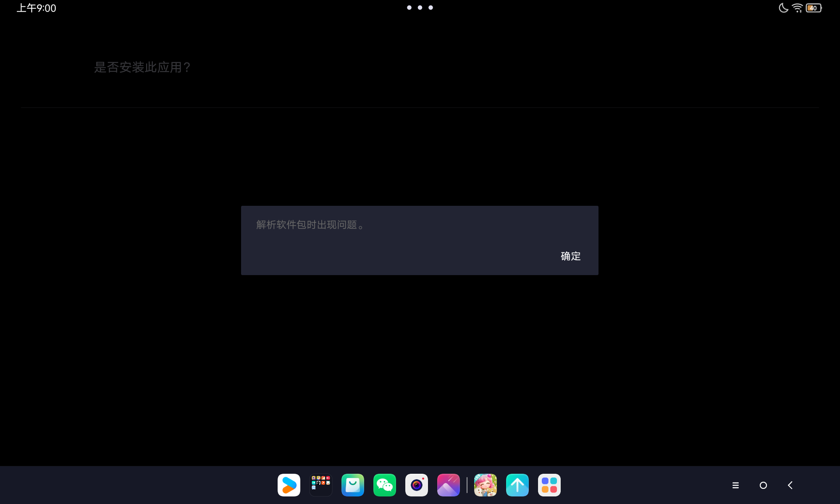Tap the 是否安装此应用 title text
840x504 pixels.
pyautogui.click(x=142, y=67)
